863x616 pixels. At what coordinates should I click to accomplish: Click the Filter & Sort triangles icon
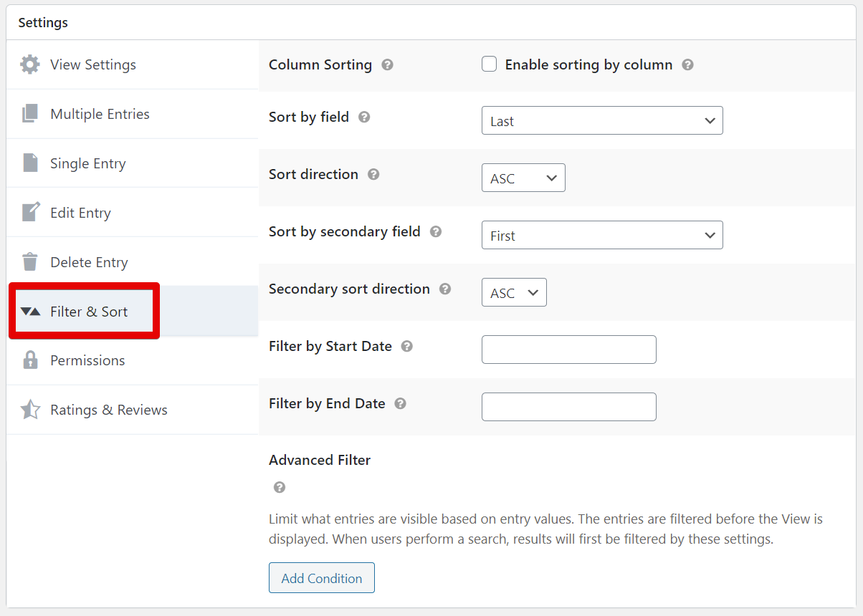click(30, 312)
